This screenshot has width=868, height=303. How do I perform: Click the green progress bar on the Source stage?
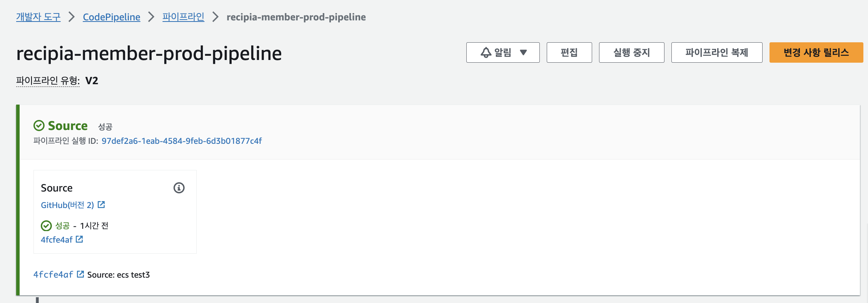(x=18, y=200)
